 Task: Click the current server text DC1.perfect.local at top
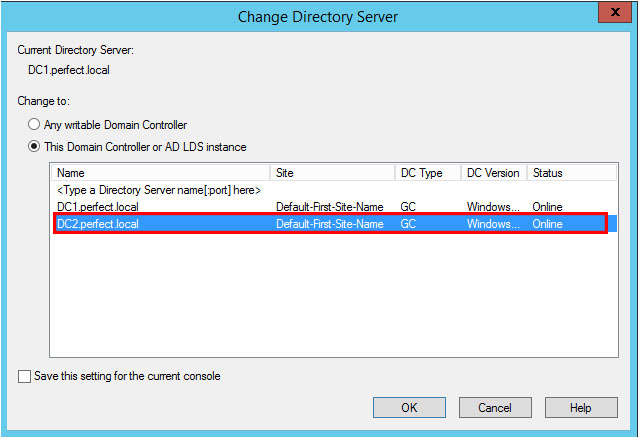pyautogui.click(x=69, y=70)
